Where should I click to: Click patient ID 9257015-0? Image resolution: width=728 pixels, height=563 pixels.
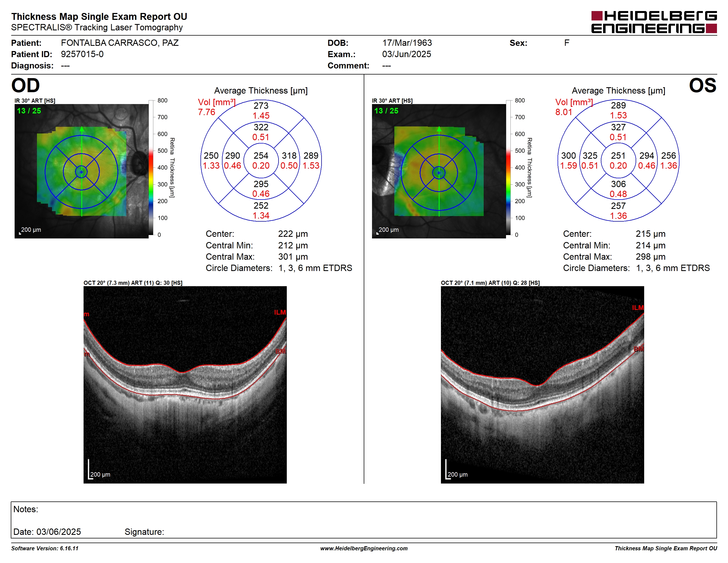click(x=82, y=54)
